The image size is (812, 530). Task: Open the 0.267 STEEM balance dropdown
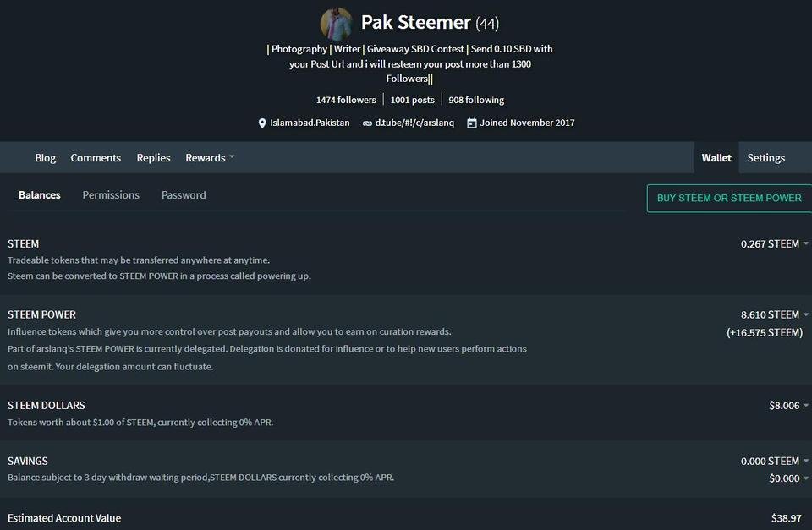775,243
